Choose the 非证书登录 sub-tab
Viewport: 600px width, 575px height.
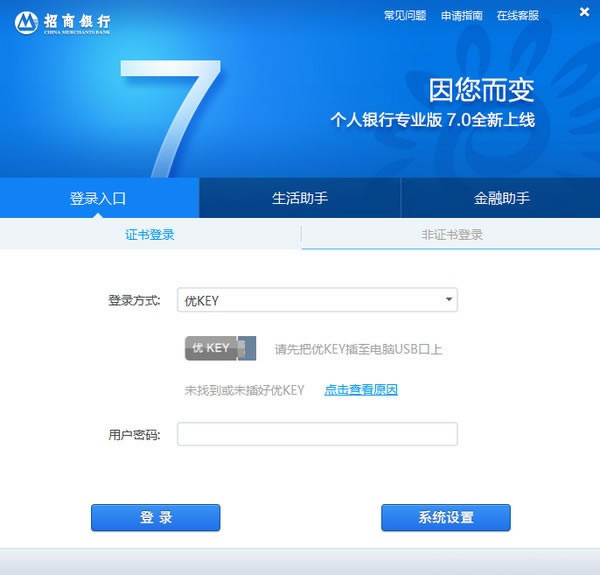click(451, 235)
